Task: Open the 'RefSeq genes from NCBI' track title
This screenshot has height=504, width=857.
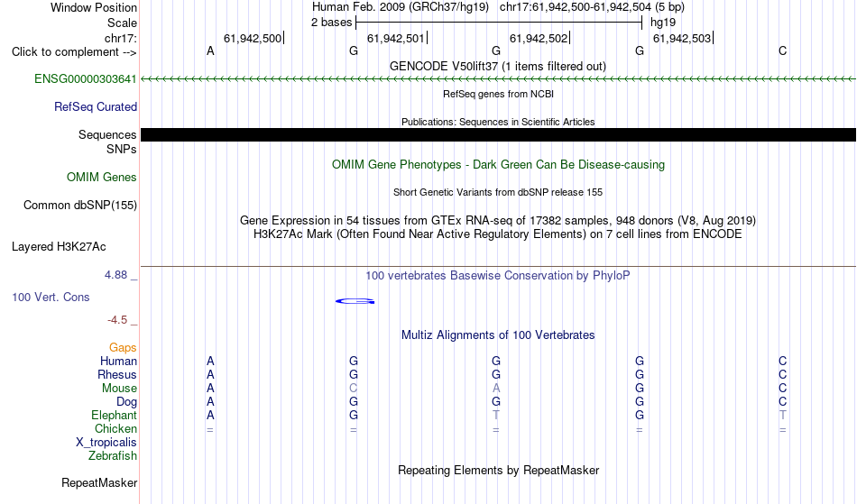Action: click(498, 94)
